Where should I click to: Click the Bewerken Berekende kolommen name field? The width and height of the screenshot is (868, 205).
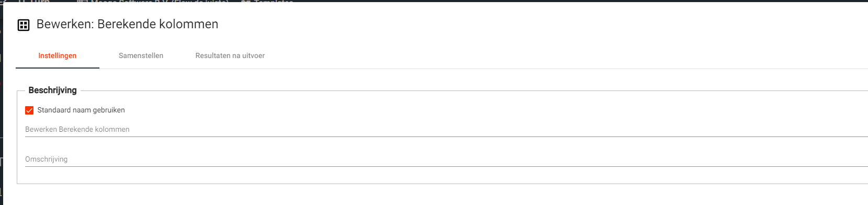[446, 129]
